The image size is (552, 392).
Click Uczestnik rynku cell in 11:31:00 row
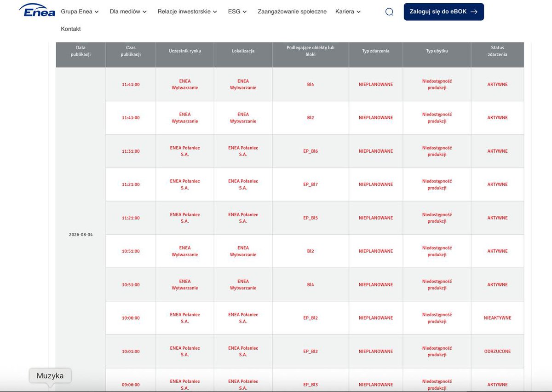click(x=185, y=151)
